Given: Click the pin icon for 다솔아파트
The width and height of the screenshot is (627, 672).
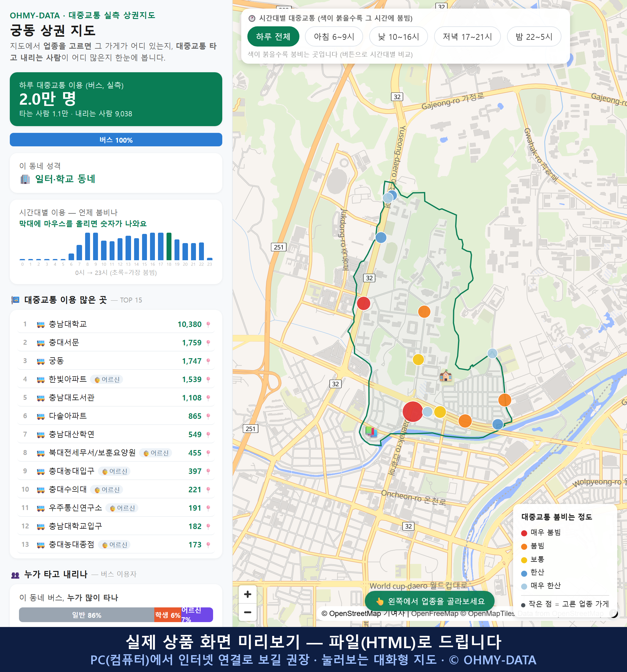Looking at the screenshot, I should [x=208, y=416].
